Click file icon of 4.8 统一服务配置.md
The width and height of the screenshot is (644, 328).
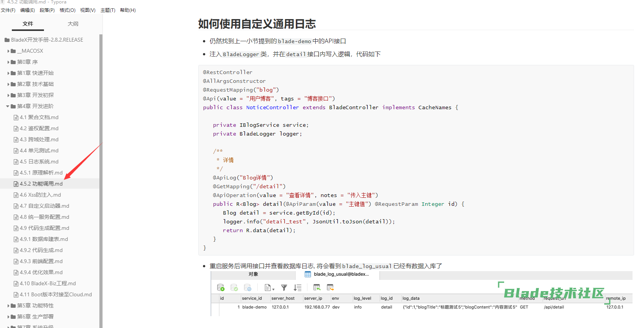click(16, 217)
